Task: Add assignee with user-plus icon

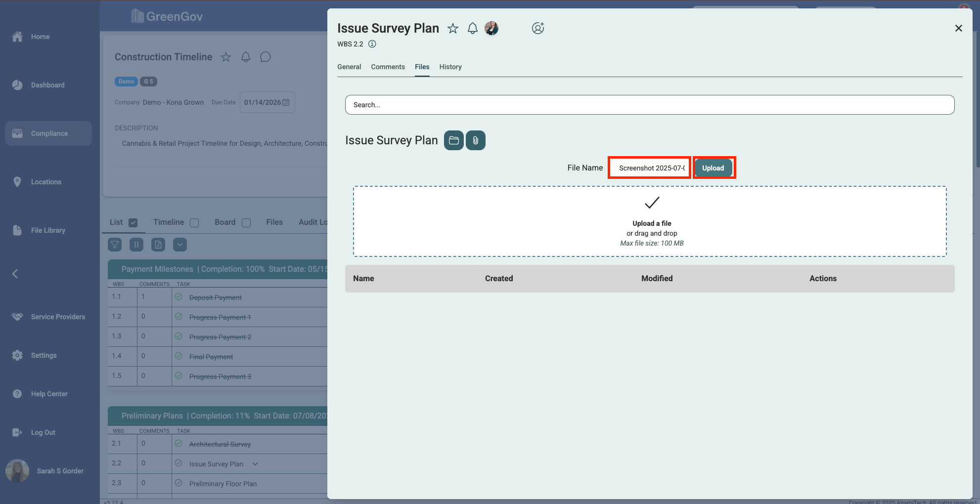Action: (538, 28)
